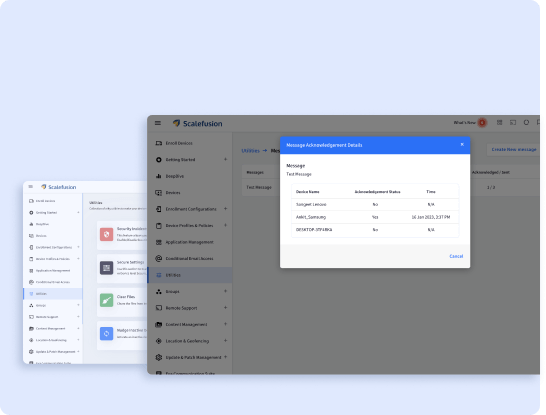The image size is (546, 415).
Task: Click the hamburger menu in front window
Action: click(x=158, y=123)
